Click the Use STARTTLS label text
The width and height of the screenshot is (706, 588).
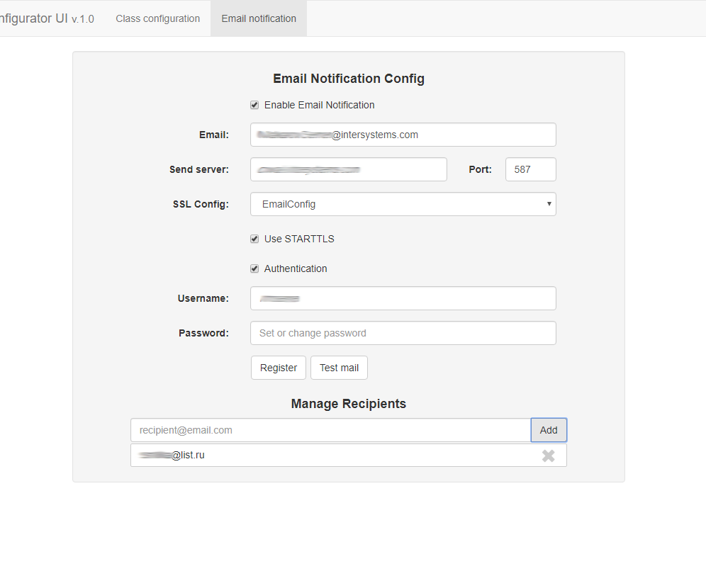[x=299, y=239]
